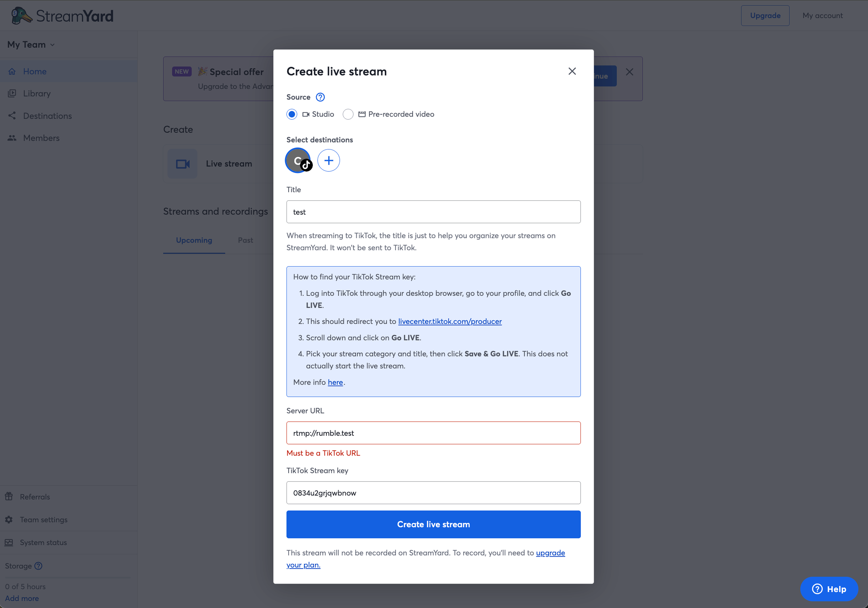Choose the Pre-recorded video radio option
Image resolution: width=868 pixels, height=608 pixels.
tap(348, 114)
